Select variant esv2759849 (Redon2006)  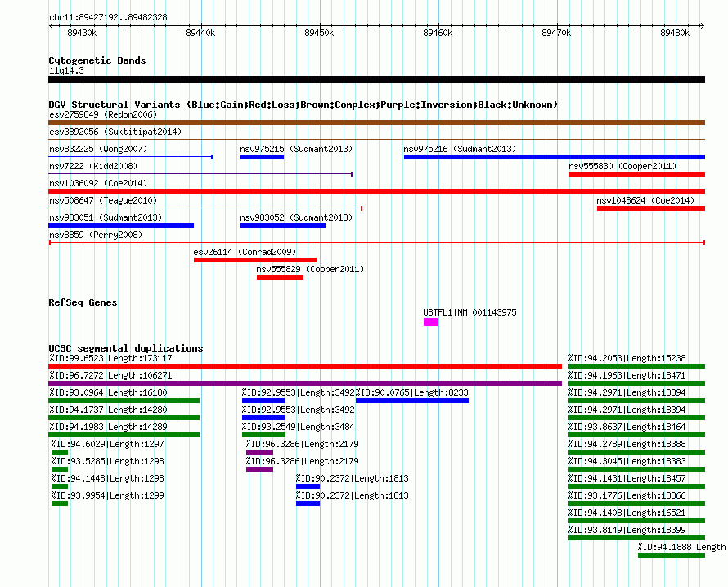click(x=103, y=114)
